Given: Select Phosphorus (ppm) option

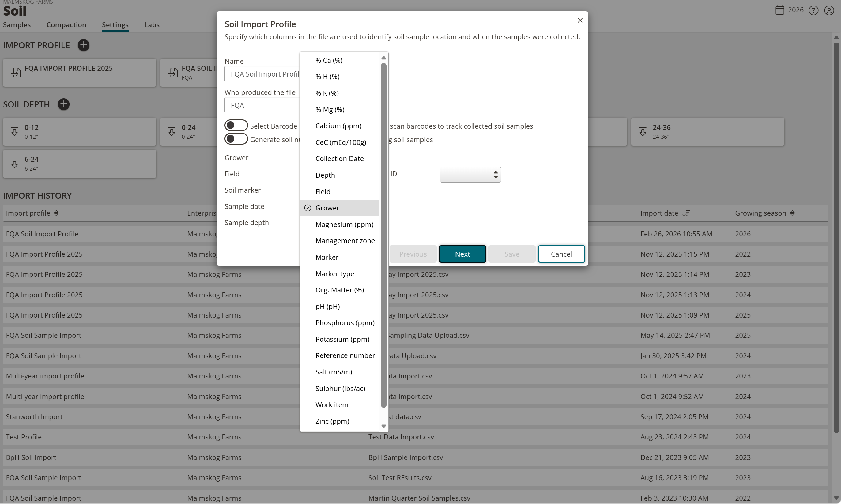Looking at the screenshot, I should (339, 323).
